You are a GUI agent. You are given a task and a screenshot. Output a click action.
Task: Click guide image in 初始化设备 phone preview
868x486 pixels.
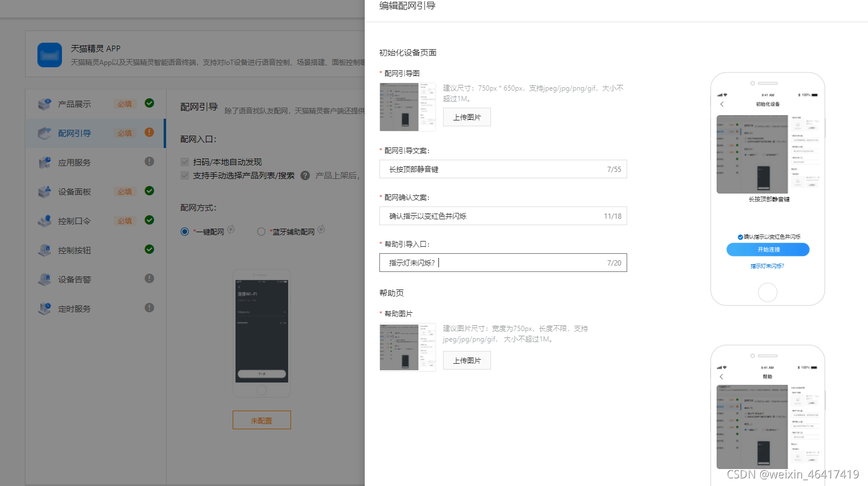coord(768,154)
